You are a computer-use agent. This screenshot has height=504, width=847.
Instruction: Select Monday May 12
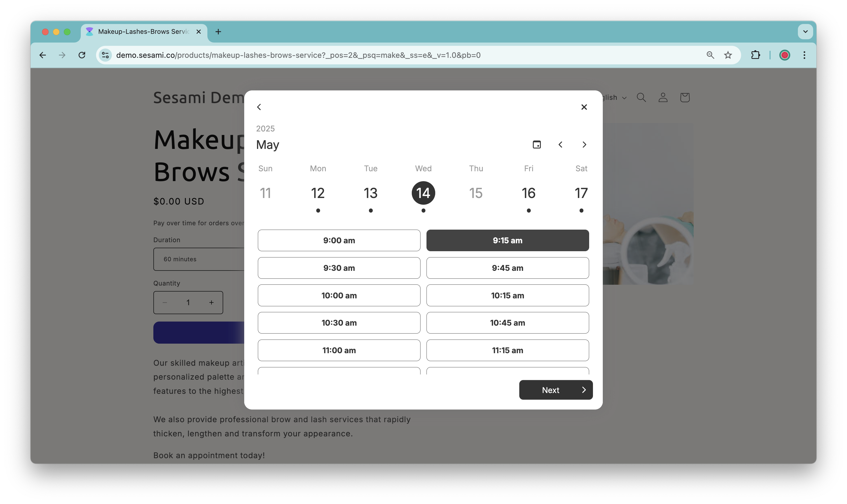[x=318, y=193]
